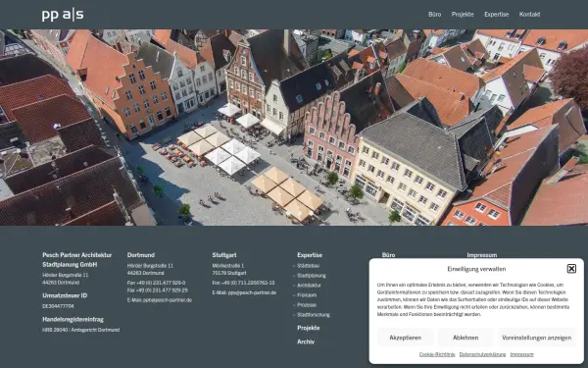Click the Pesch Partner Architektur Stadtplanung GmbH heading
This screenshot has height=368, width=588.
click(x=76, y=259)
